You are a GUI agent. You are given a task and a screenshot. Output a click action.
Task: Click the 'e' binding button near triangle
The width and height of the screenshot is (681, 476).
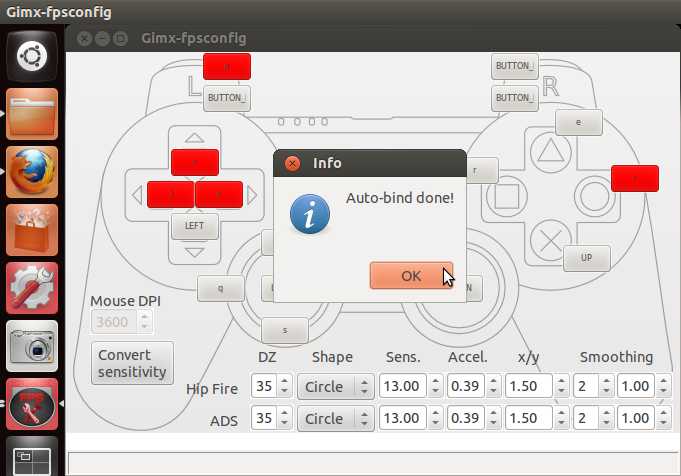tap(579, 122)
